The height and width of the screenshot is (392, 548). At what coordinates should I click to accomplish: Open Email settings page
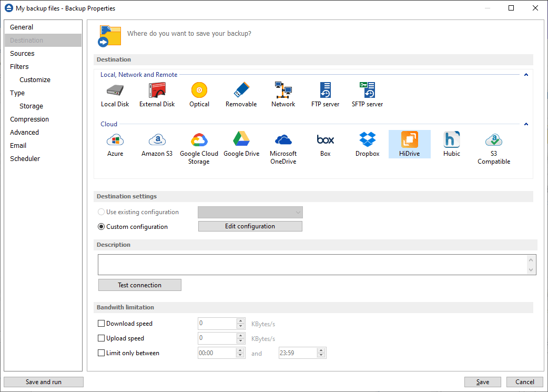pyautogui.click(x=43, y=145)
